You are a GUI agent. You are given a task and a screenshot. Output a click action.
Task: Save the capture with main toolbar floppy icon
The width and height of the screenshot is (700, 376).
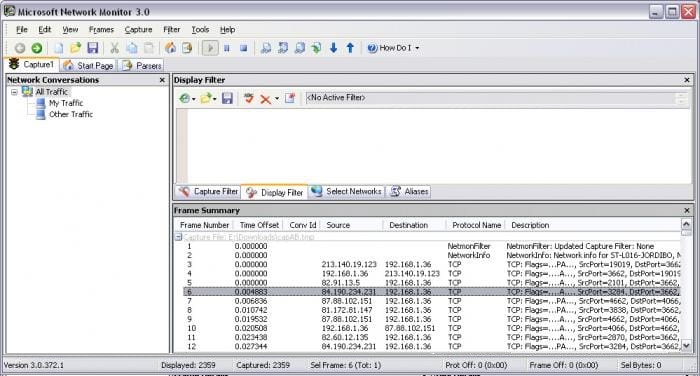(92, 48)
